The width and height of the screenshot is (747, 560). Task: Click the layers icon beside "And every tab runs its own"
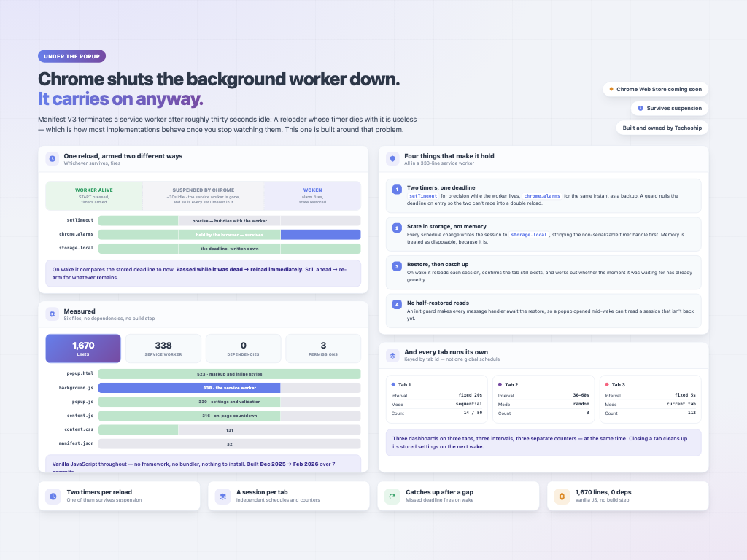(x=392, y=355)
